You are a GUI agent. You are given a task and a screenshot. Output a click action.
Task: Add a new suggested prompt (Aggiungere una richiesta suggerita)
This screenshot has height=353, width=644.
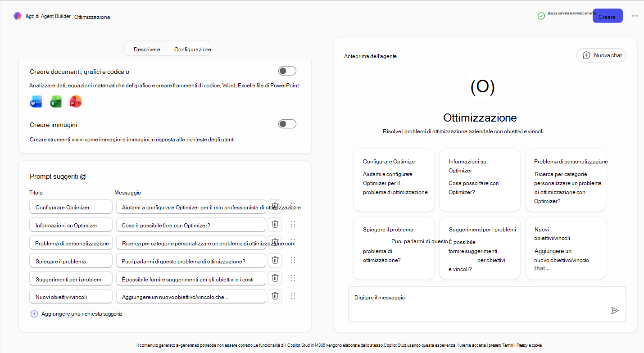tap(76, 314)
